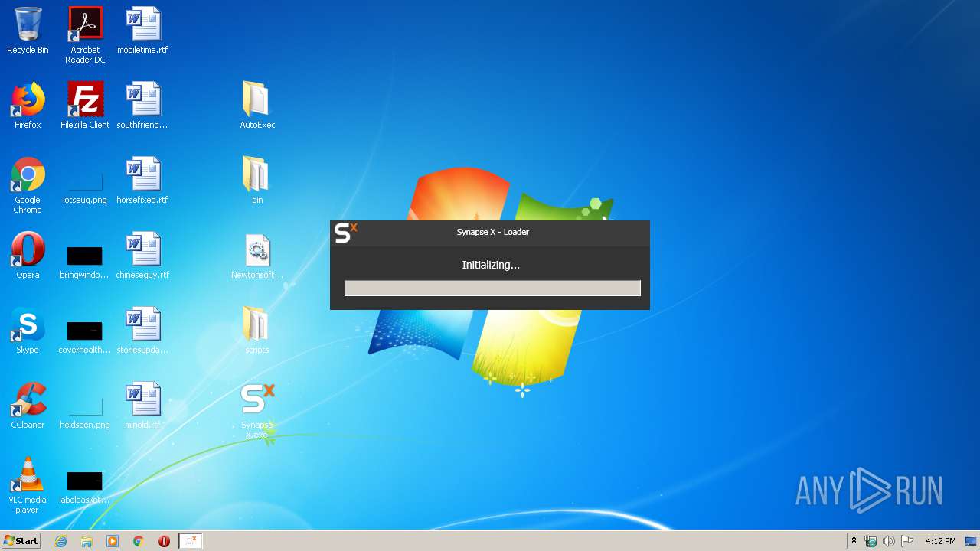
Task: Click the Synapse X logo in loader
Action: pyautogui.click(x=346, y=233)
